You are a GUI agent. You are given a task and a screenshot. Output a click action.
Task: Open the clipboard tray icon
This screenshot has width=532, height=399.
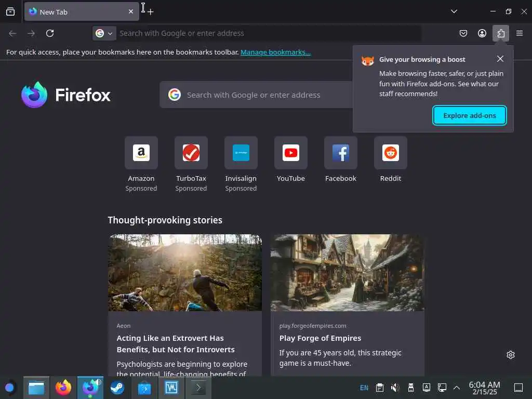[380, 388]
